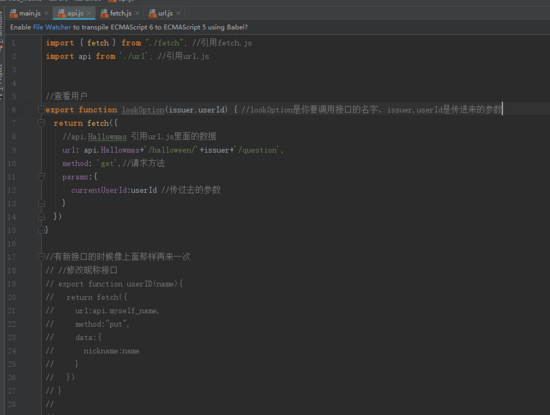Close the main.js tab
The height and width of the screenshot is (415, 550).
[46, 13]
